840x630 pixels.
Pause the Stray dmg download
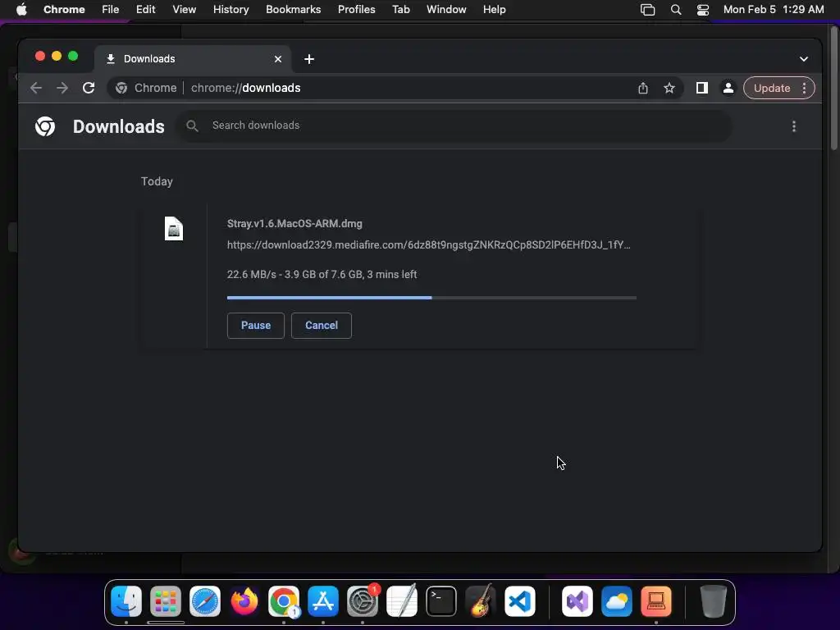256,326
